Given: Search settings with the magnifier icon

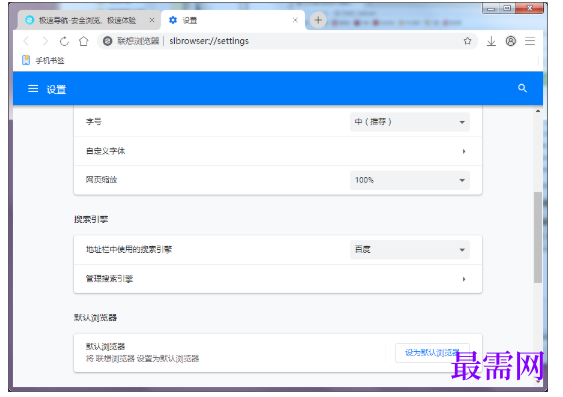Looking at the screenshot, I should (522, 88).
